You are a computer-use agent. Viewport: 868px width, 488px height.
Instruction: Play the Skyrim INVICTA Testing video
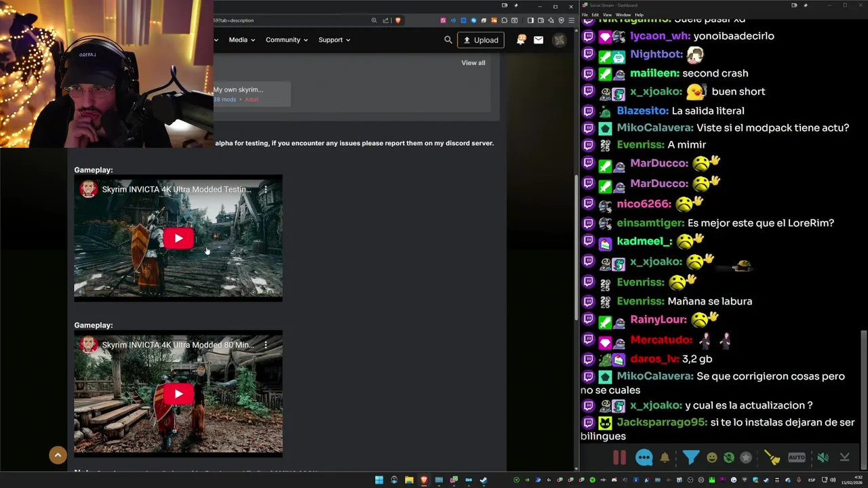pyautogui.click(x=178, y=238)
